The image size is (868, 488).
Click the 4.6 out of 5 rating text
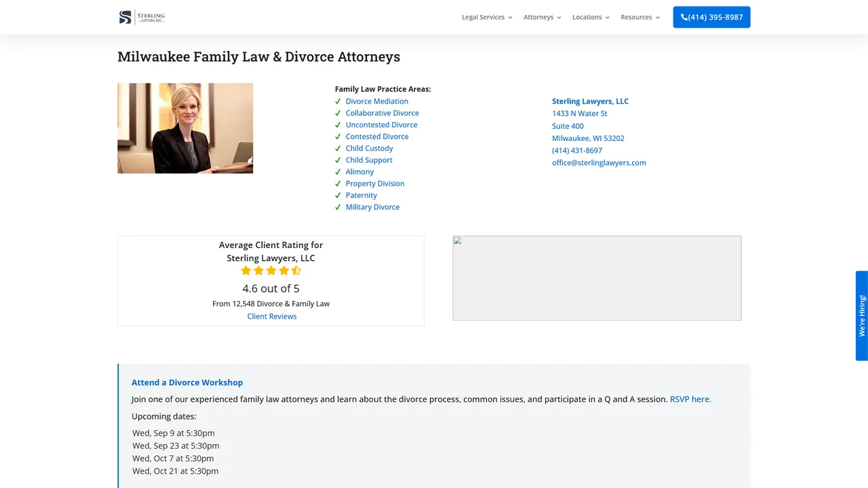coord(271,288)
